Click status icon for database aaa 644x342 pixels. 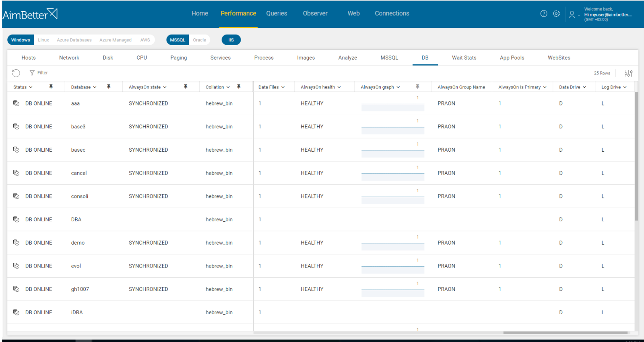[16, 103]
